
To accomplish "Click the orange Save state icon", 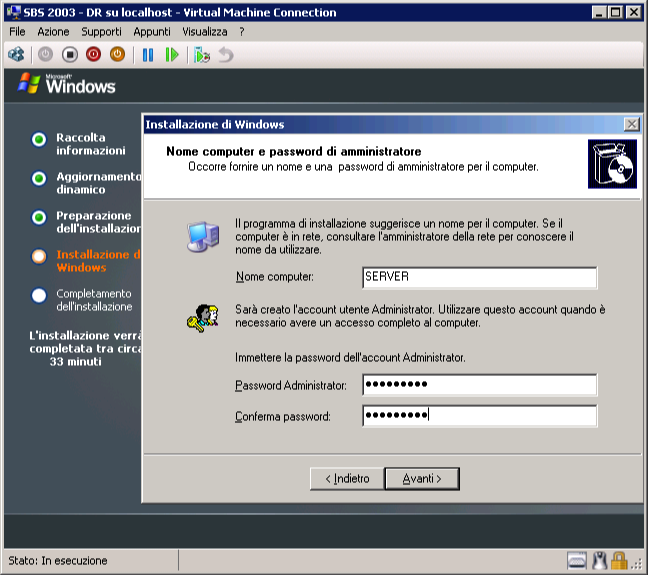I will tap(117, 54).
